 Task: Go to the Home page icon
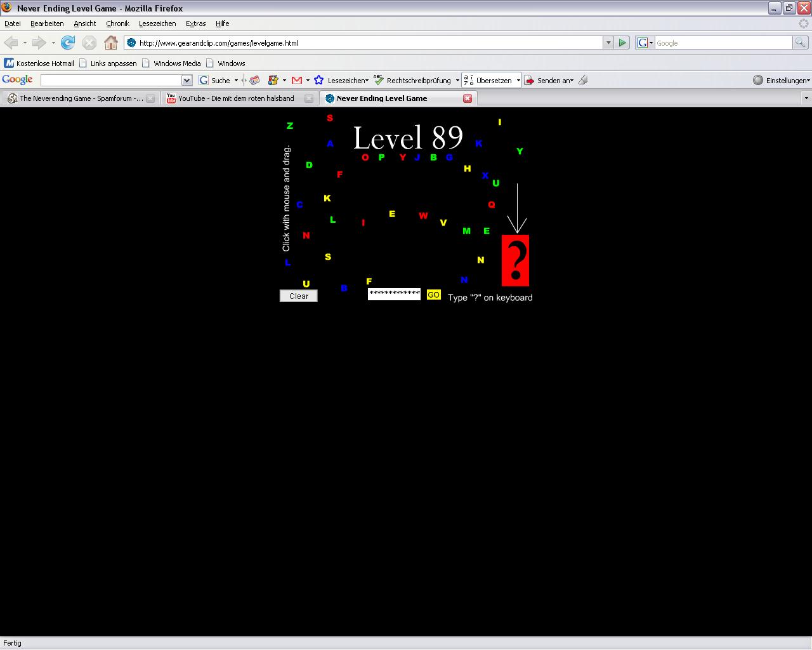point(111,43)
